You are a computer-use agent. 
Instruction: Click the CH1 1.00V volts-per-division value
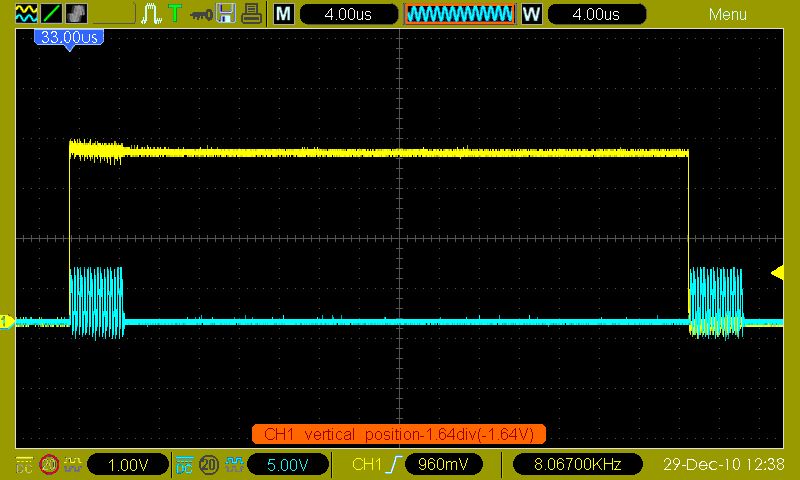(128, 465)
